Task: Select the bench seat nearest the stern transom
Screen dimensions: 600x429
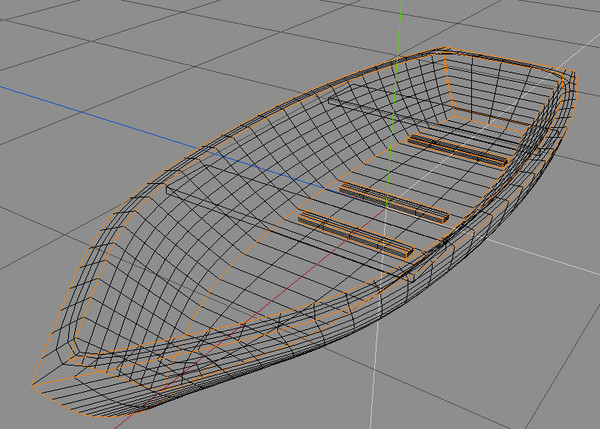Action: coord(458,151)
